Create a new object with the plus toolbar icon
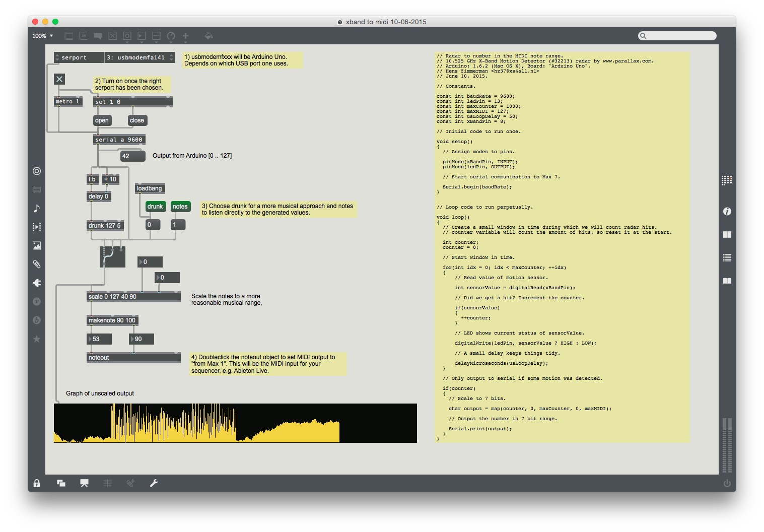 point(185,36)
